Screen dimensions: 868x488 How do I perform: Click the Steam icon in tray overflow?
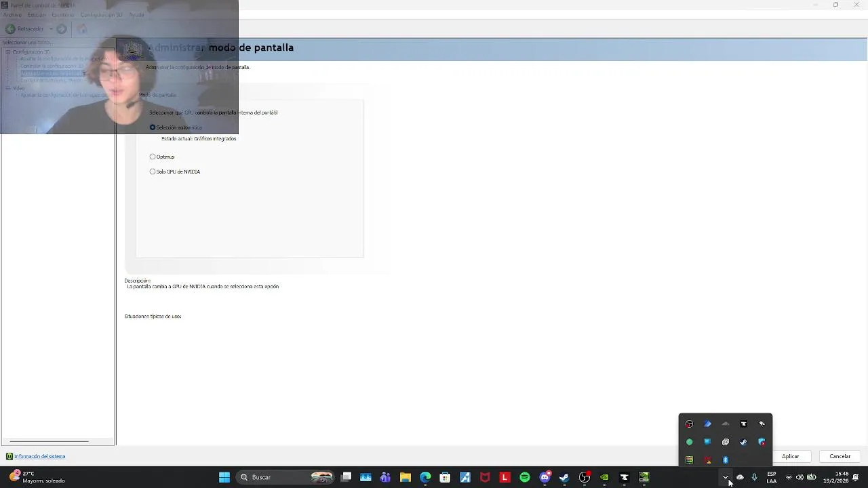click(x=743, y=442)
